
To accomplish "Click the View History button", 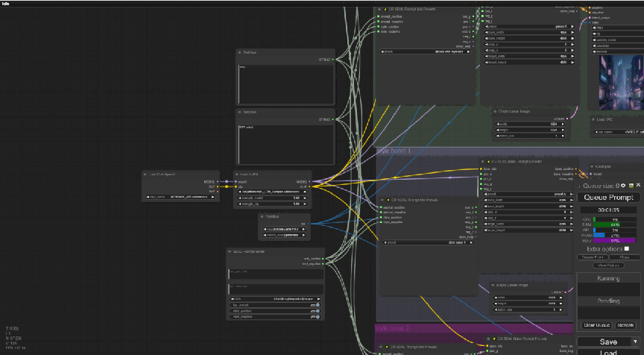I will click(x=608, y=266).
